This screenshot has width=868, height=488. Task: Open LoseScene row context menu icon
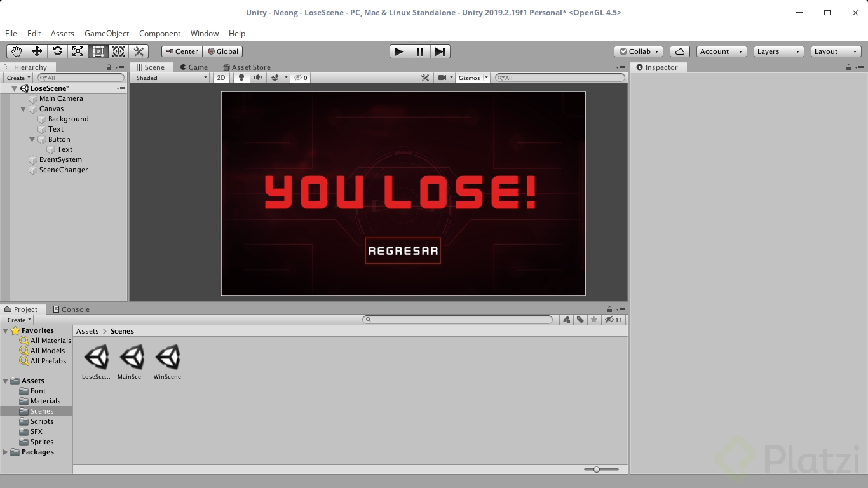[x=121, y=88]
